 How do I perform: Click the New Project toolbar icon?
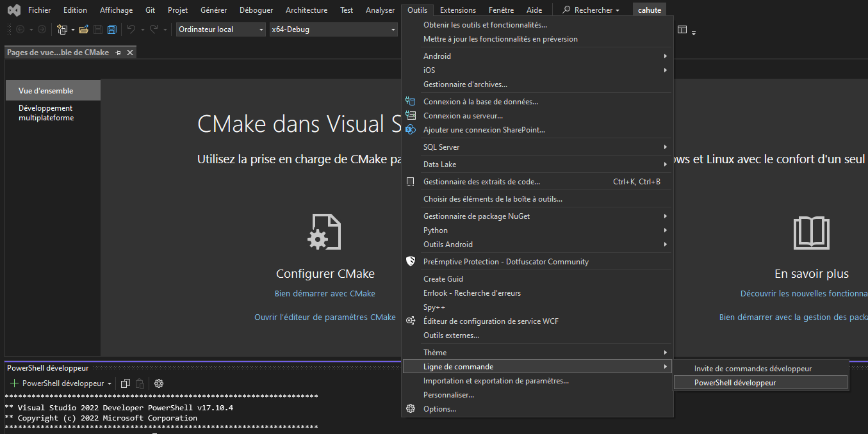pyautogui.click(x=62, y=29)
